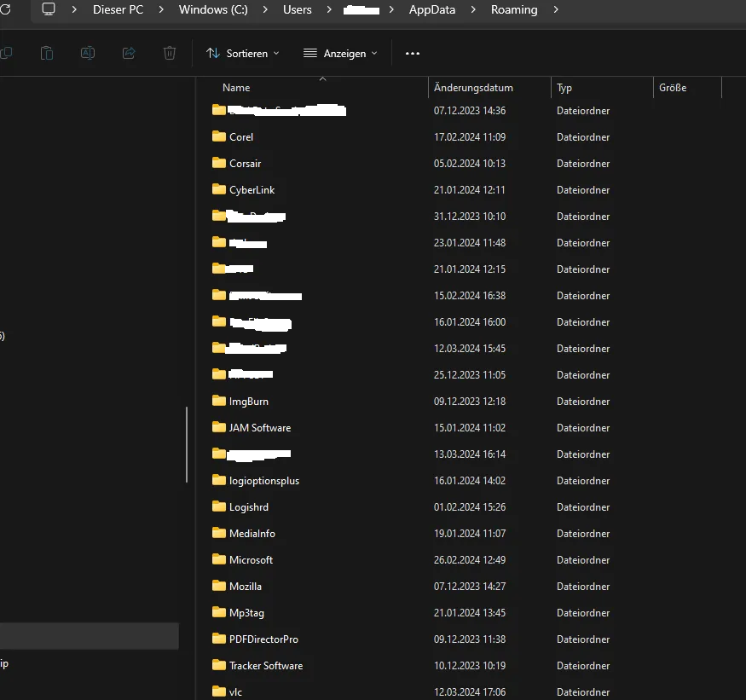Select the Mozilla folder name
Image resolution: width=746 pixels, height=700 pixels.
tap(245, 587)
